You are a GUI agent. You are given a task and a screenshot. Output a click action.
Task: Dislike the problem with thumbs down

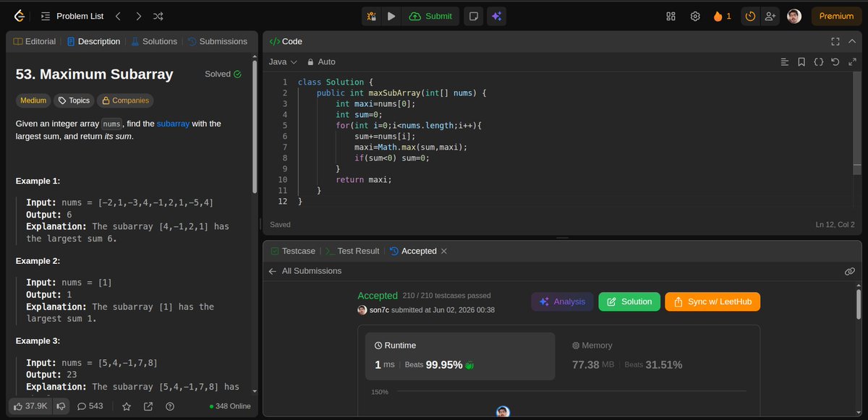pyautogui.click(x=61, y=406)
